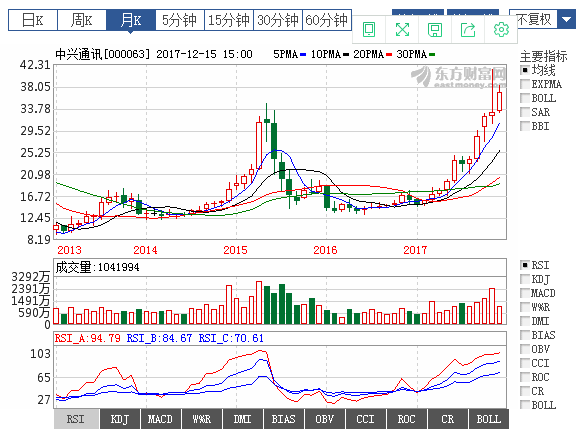582x437 pixels.
Task: Click the RSI_A:94.79 value label
Action: [88, 338]
